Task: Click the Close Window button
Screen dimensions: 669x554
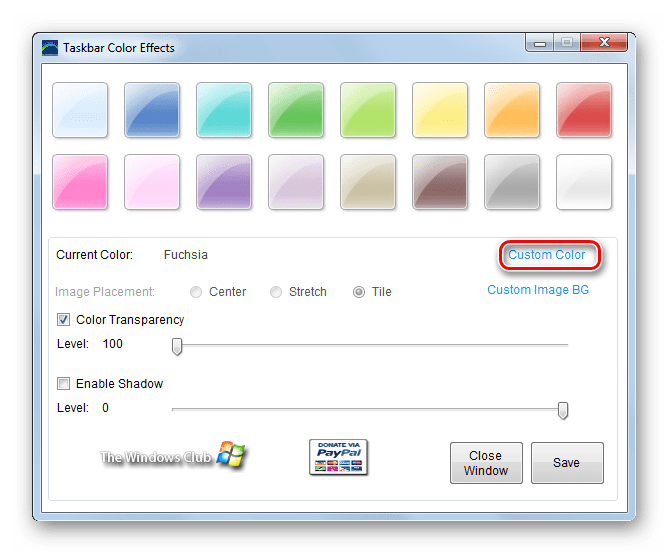Action: [x=486, y=463]
